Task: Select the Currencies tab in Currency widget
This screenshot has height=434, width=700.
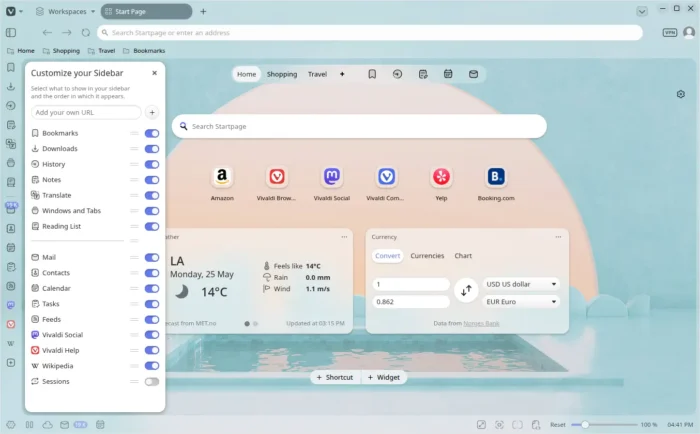Action: [427, 256]
